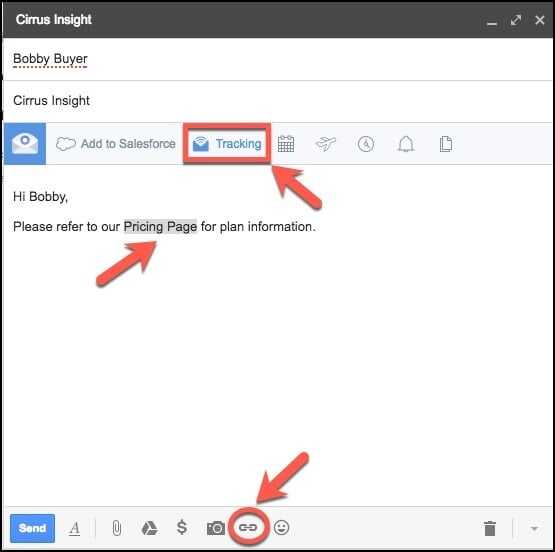
Task: Insert emoji with the smiley icon
Action: 281,528
